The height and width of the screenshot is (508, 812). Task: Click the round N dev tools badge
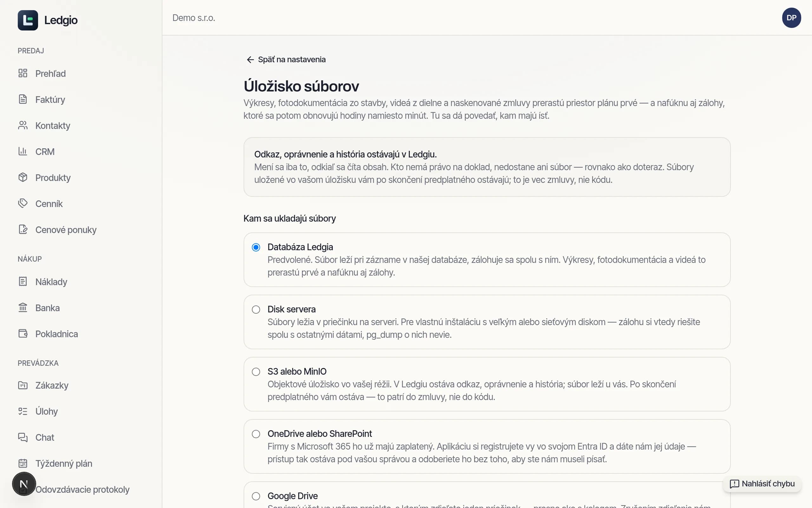pyautogui.click(x=24, y=484)
